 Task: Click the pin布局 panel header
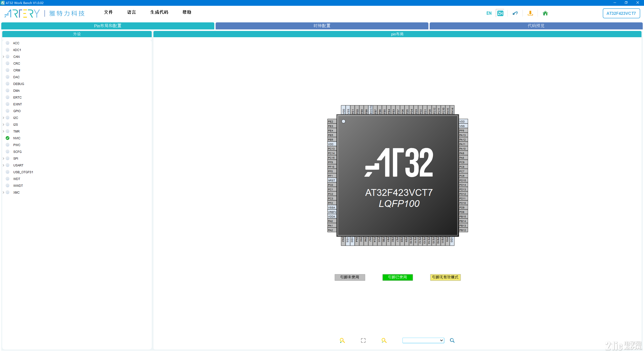point(397,34)
